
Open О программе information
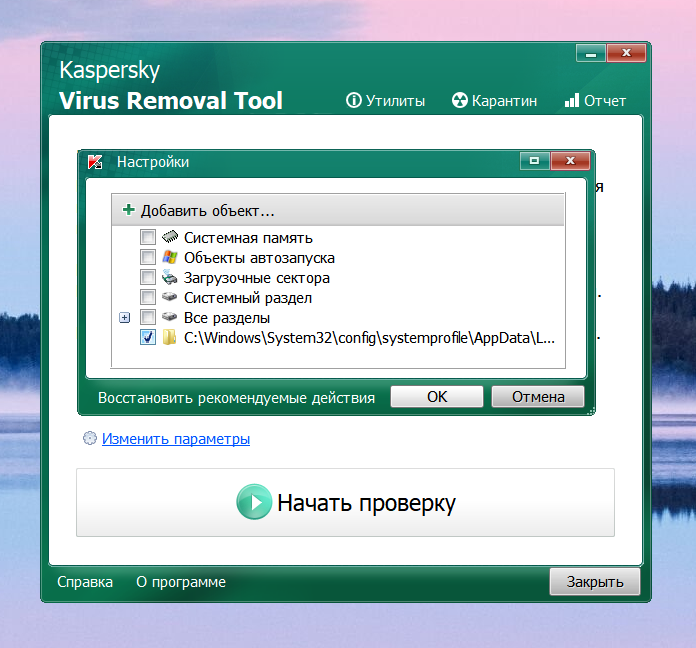coord(181,582)
